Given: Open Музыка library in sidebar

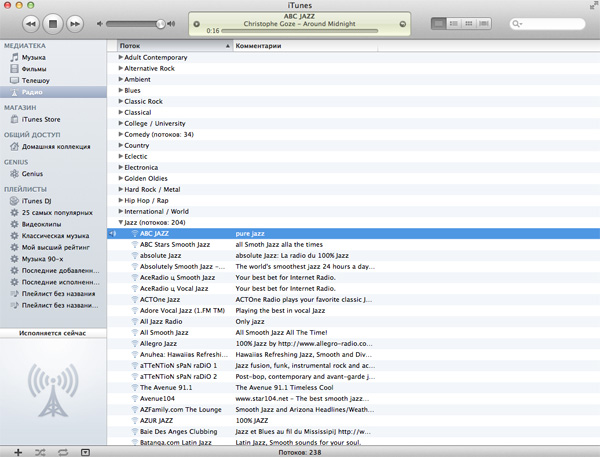Looking at the screenshot, I should point(33,58).
